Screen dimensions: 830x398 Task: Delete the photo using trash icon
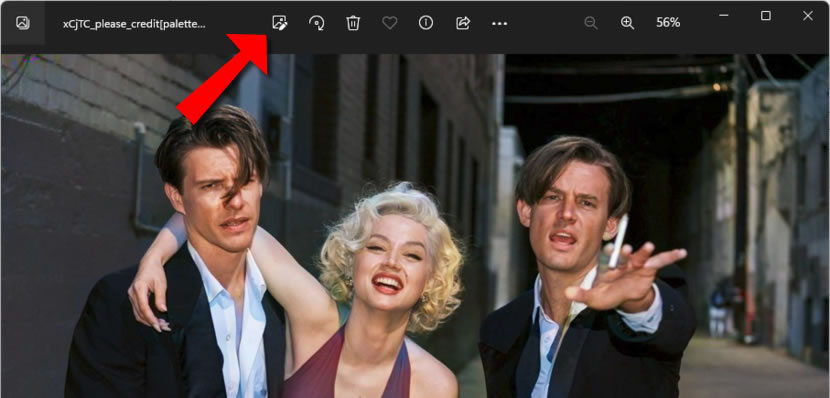[x=353, y=23]
